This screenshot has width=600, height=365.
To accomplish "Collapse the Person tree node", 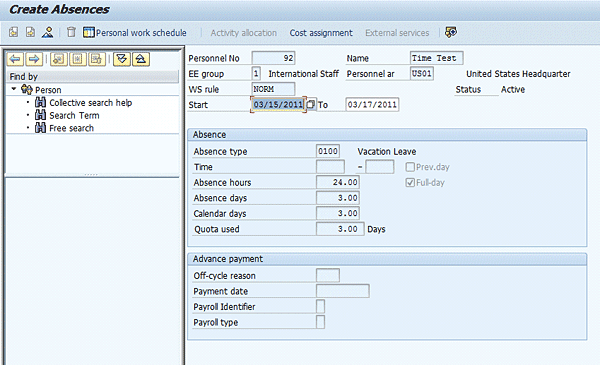I will [14, 89].
